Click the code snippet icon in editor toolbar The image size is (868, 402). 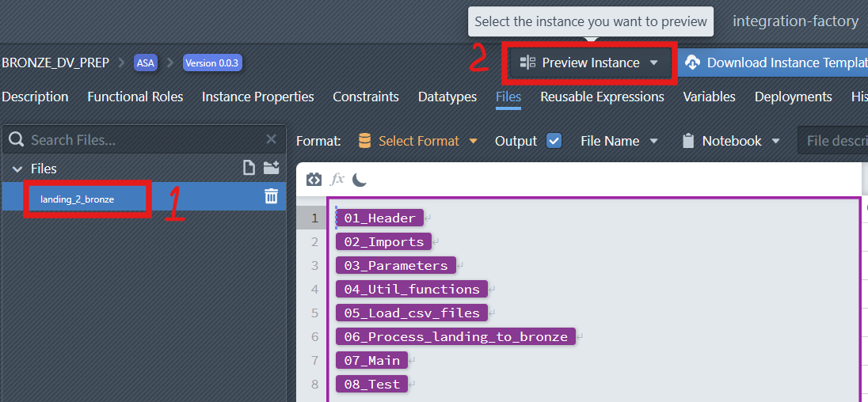pyautogui.click(x=314, y=180)
